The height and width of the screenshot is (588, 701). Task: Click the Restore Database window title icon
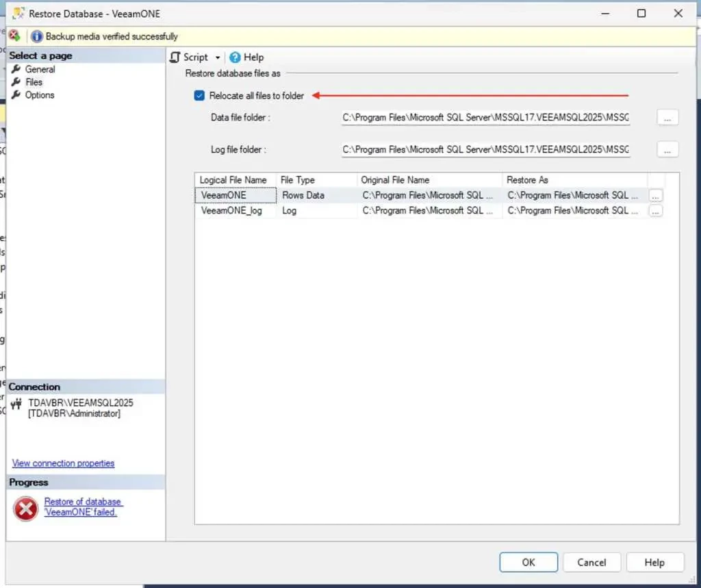click(18, 14)
